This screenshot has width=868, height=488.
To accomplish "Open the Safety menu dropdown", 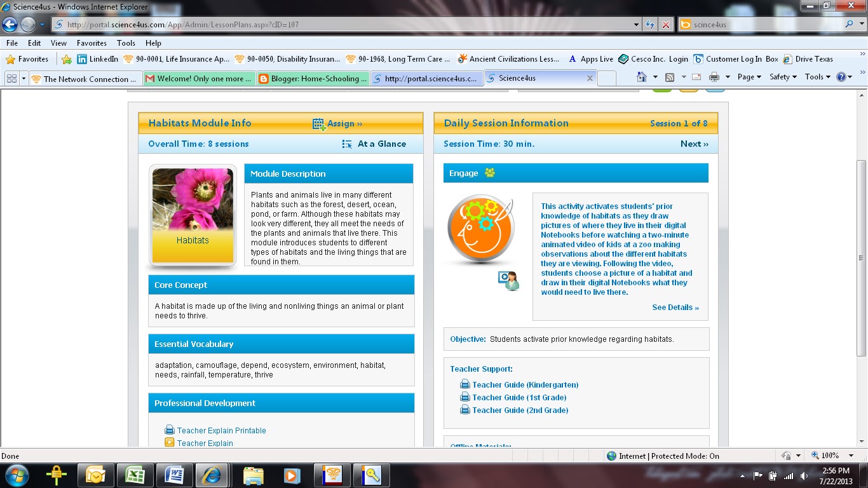I will click(783, 77).
